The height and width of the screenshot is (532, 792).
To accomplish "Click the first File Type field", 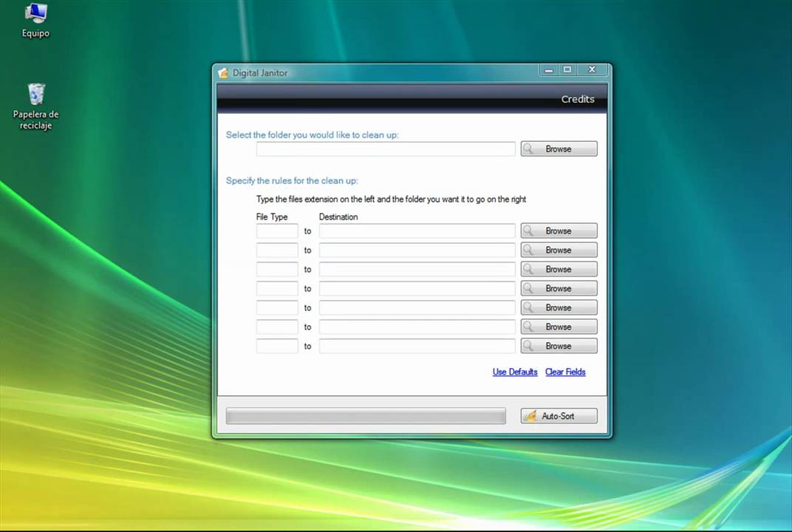I will click(277, 231).
